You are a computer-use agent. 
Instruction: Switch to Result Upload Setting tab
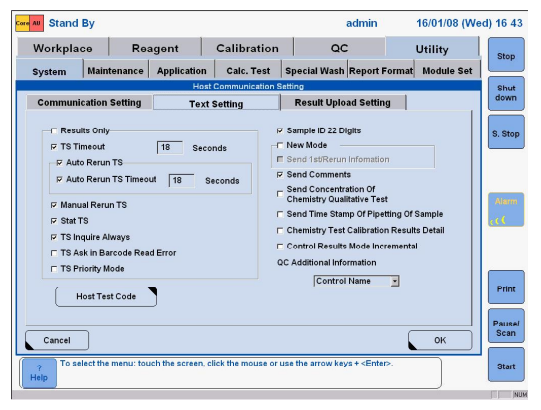(343, 102)
